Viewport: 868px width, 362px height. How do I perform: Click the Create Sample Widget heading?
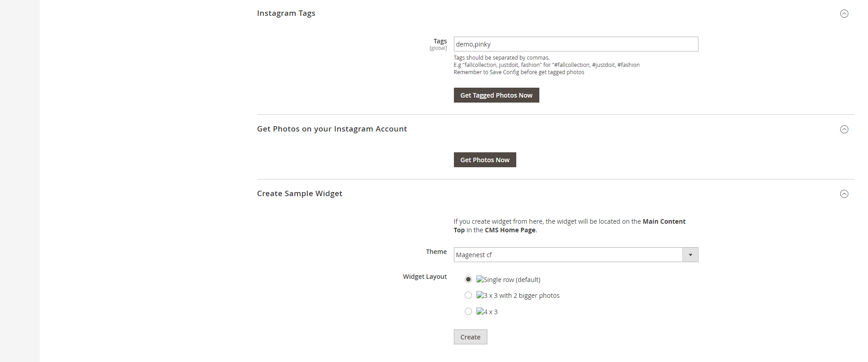pyautogui.click(x=300, y=193)
